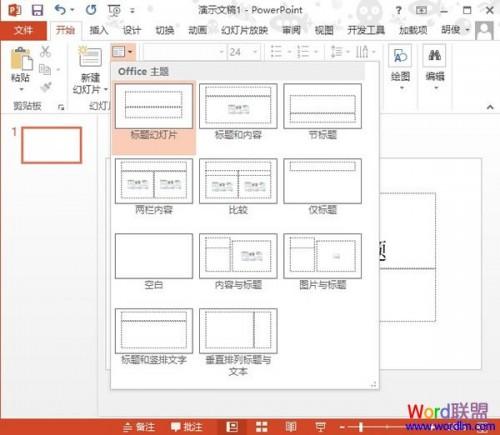Switch to the 动画 (Animations) tab

(198, 30)
